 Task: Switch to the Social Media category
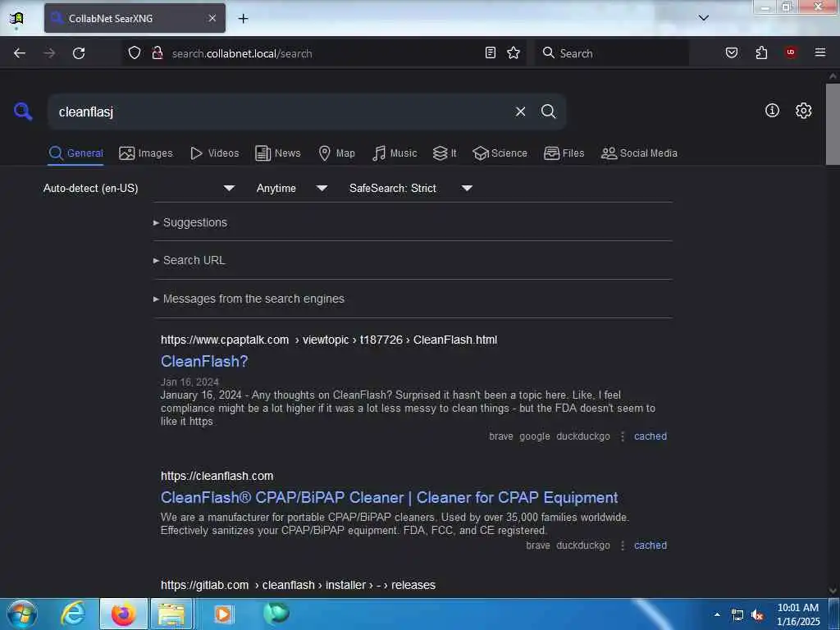(x=639, y=153)
